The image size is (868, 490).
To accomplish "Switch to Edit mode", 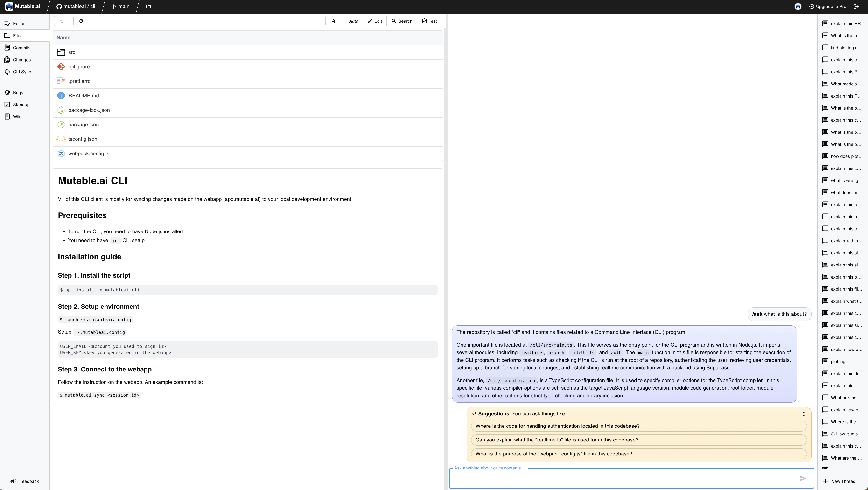I will pyautogui.click(x=375, y=21).
